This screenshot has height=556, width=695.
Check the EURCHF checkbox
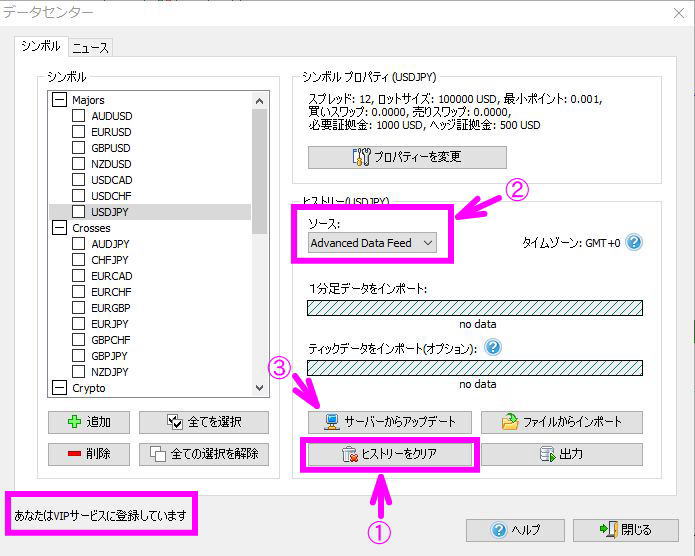coord(78,292)
